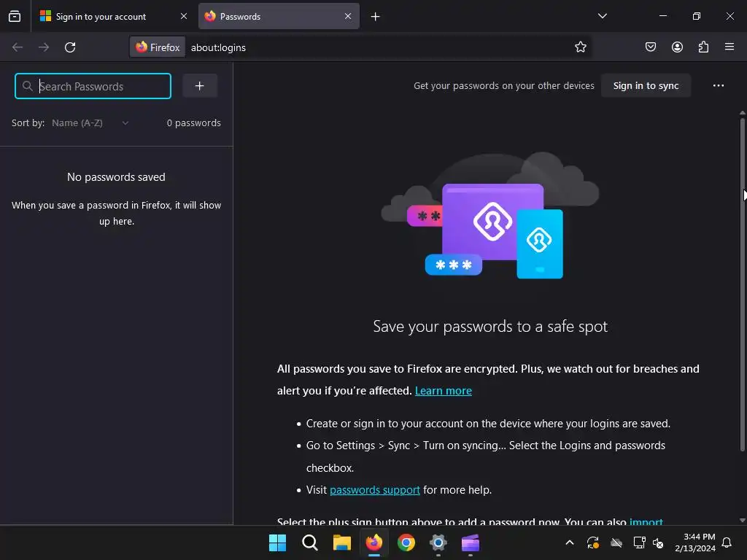747x560 pixels.
Task: Reload the current page
Action: pyautogui.click(x=70, y=47)
